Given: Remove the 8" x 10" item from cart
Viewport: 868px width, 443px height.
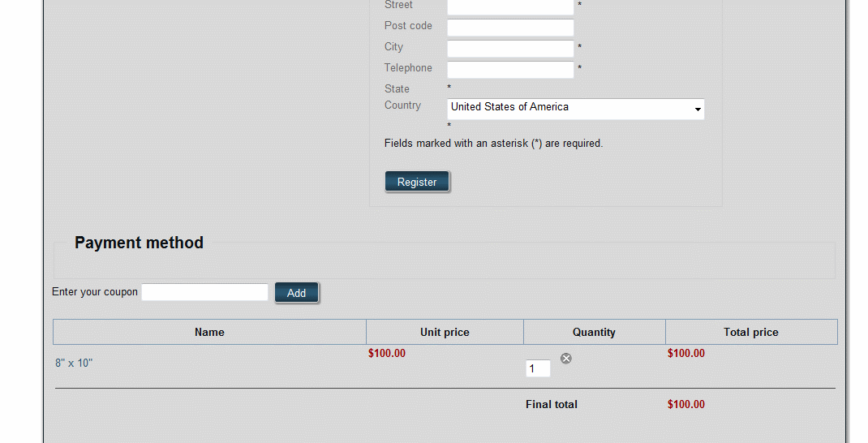Looking at the screenshot, I should click(566, 359).
